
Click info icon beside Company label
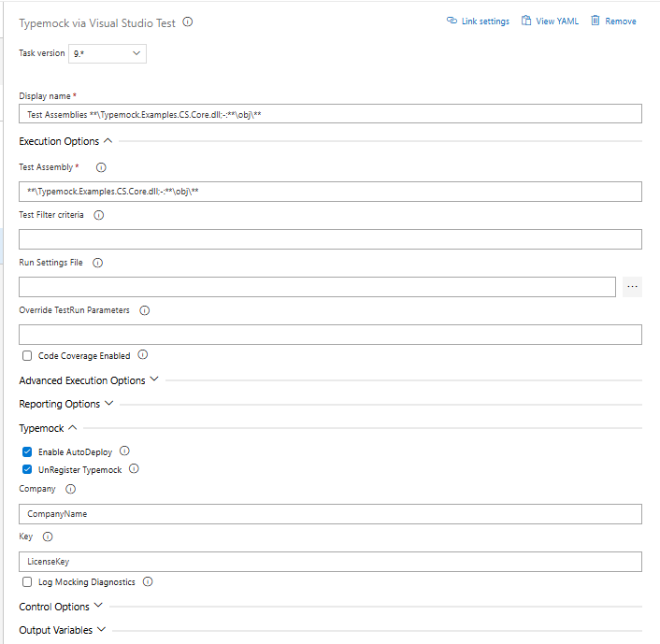pyautogui.click(x=71, y=489)
